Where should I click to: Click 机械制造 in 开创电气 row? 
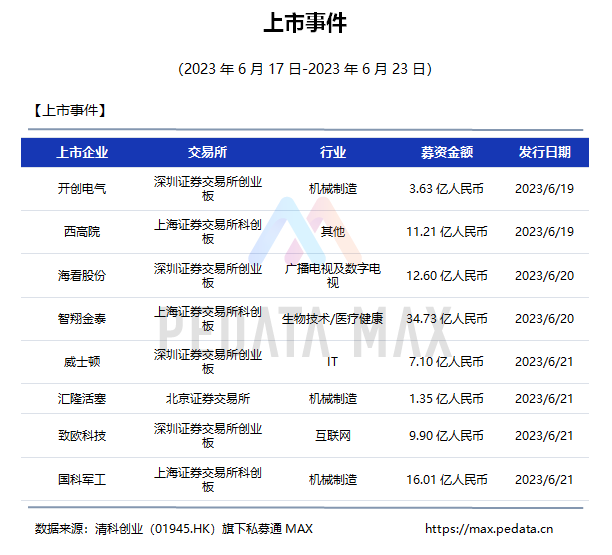[333, 189]
